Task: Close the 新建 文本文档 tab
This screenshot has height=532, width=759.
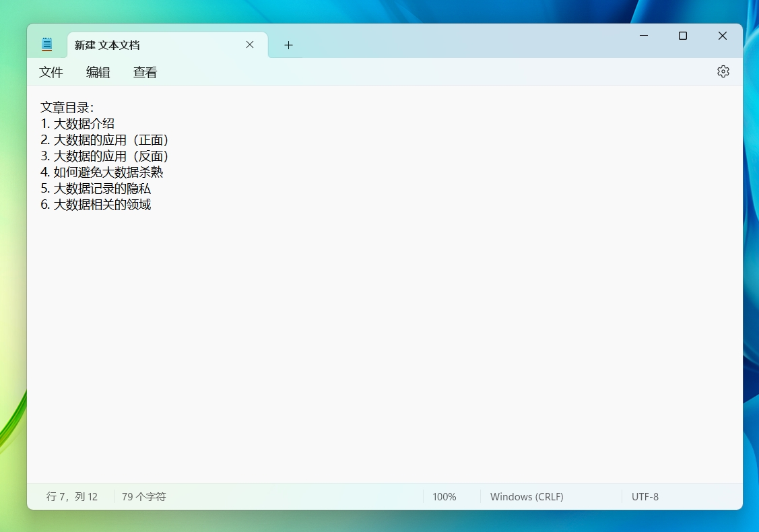Action: (250, 44)
